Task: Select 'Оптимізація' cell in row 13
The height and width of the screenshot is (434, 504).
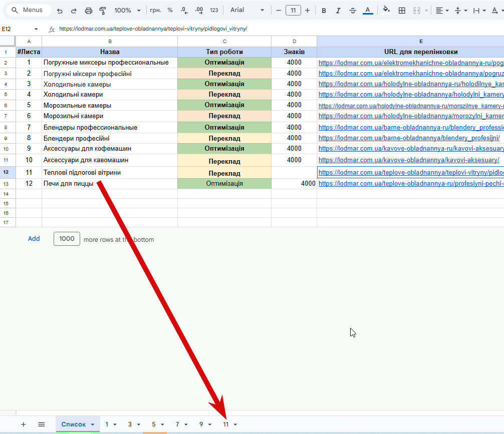Action: click(x=224, y=183)
